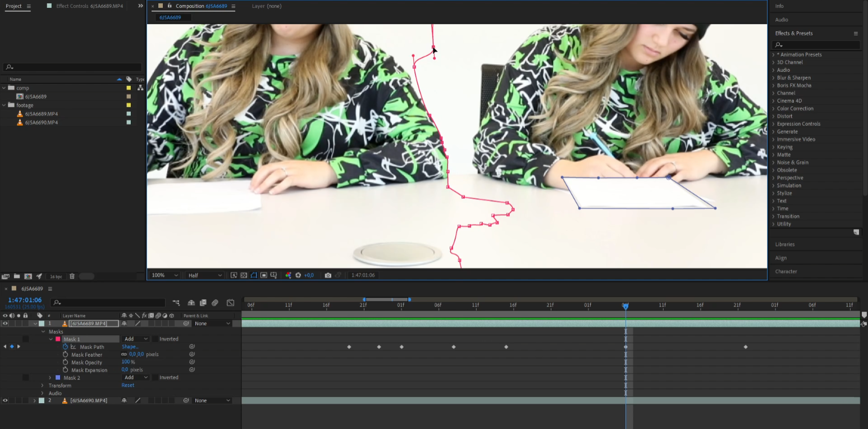Check Inverted for Mask 1
This screenshot has height=429, width=868.
(154, 339)
